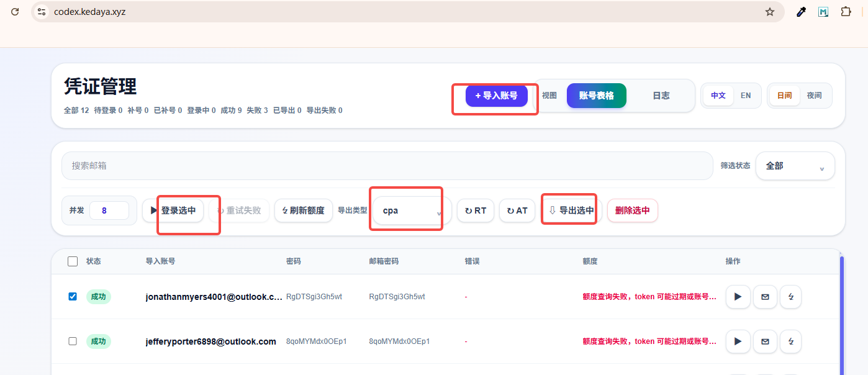Click the RT refresh button
Screen dimensions: 868x375
click(476, 210)
